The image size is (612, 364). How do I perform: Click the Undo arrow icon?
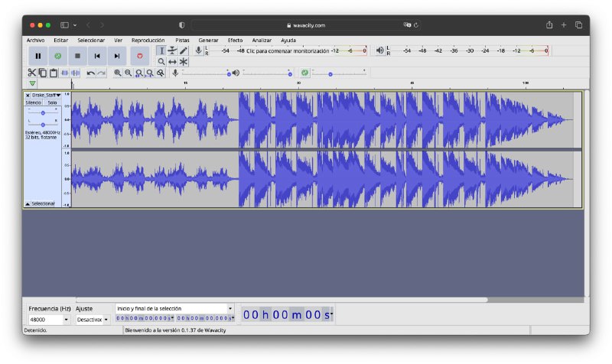(91, 73)
